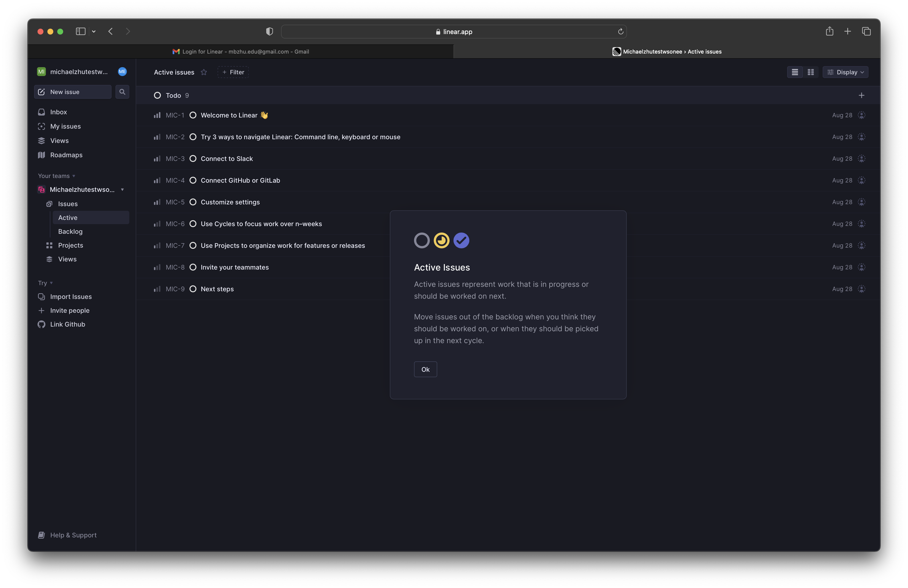Switch to board view layout icon
Image resolution: width=908 pixels, height=588 pixels.
[810, 72]
